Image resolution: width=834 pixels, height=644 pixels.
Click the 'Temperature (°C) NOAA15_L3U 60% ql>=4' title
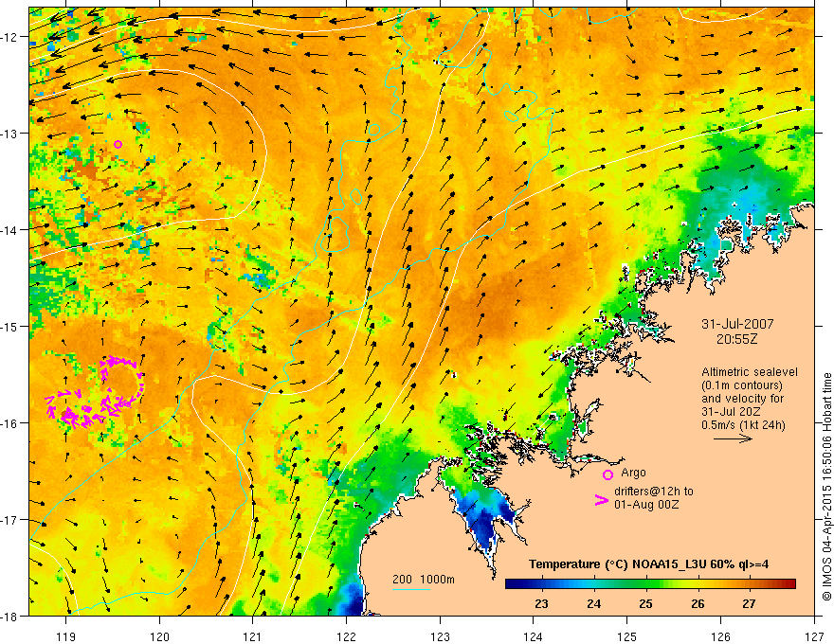coord(648,564)
